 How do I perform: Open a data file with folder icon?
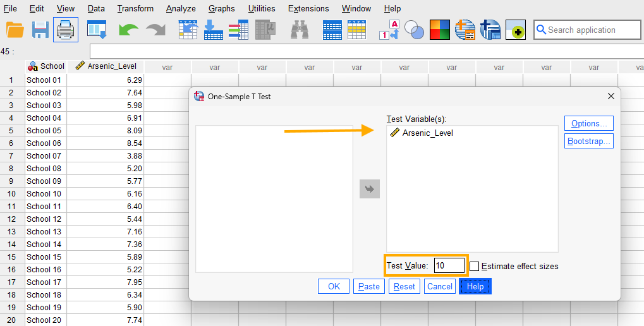[15, 30]
